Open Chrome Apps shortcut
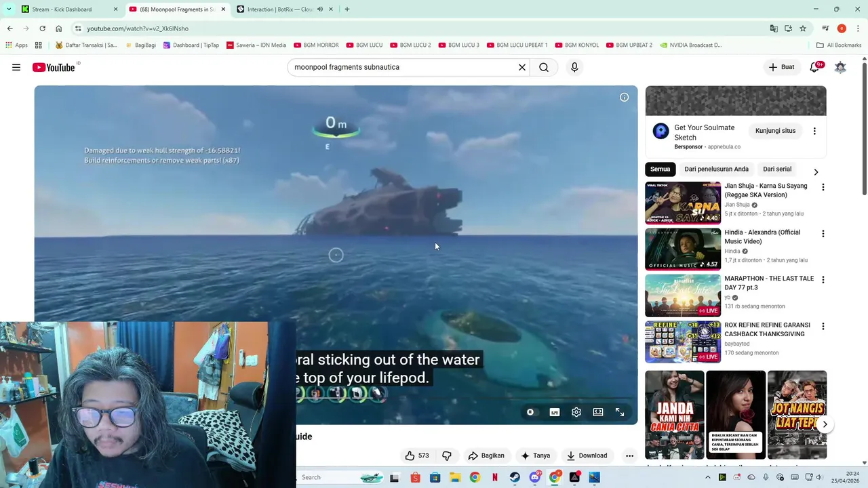Image resolution: width=868 pixels, height=488 pixels. click(16, 45)
